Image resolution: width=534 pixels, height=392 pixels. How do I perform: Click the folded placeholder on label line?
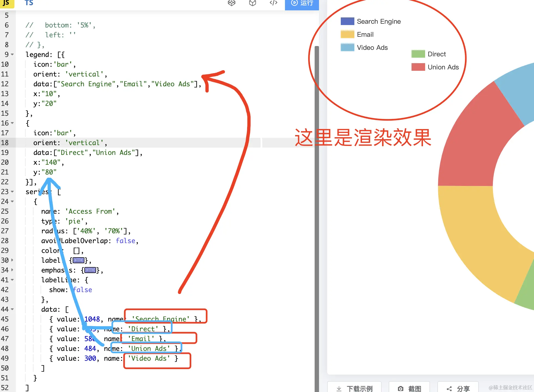pos(78,261)
